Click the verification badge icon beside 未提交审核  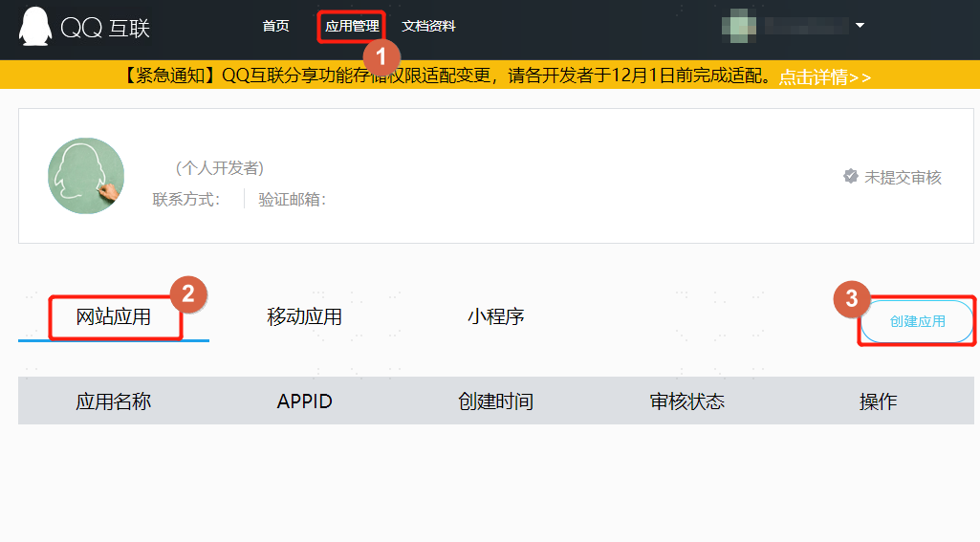pos(851,176)
